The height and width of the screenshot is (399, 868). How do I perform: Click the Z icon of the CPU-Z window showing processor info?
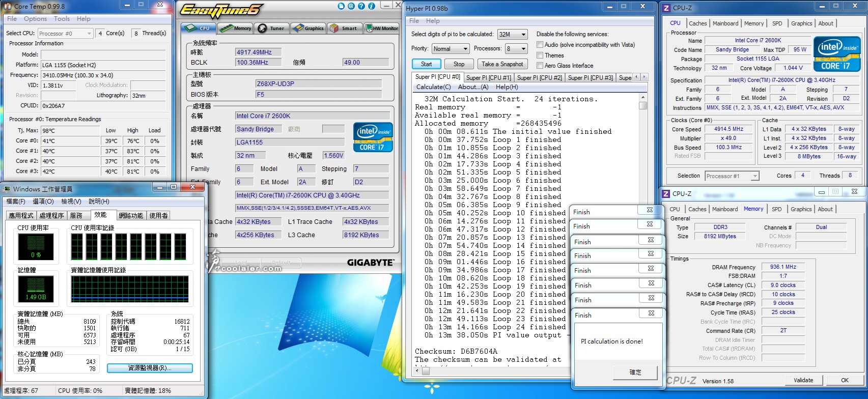(666, 8)
